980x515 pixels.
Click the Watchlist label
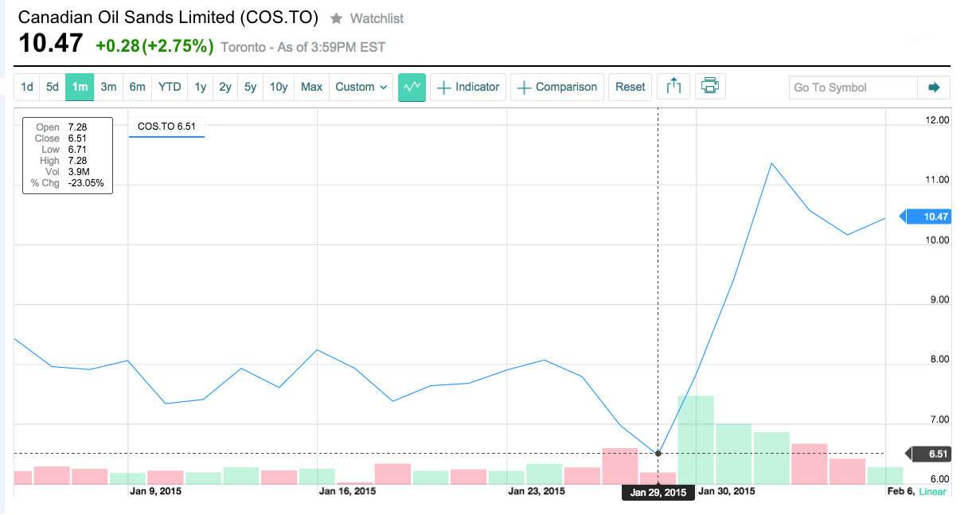[377, 18]
